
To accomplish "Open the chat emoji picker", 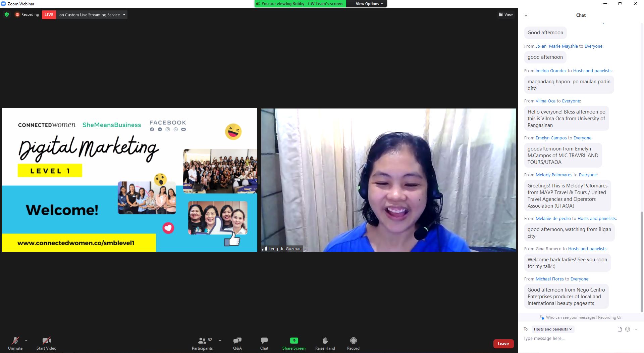I will pyautogui.click(x=628, y=329).
